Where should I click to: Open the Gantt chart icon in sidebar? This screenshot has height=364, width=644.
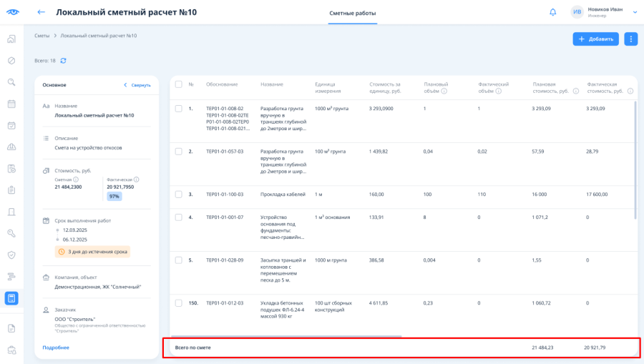pyautogui.click(x=11, y=277)
